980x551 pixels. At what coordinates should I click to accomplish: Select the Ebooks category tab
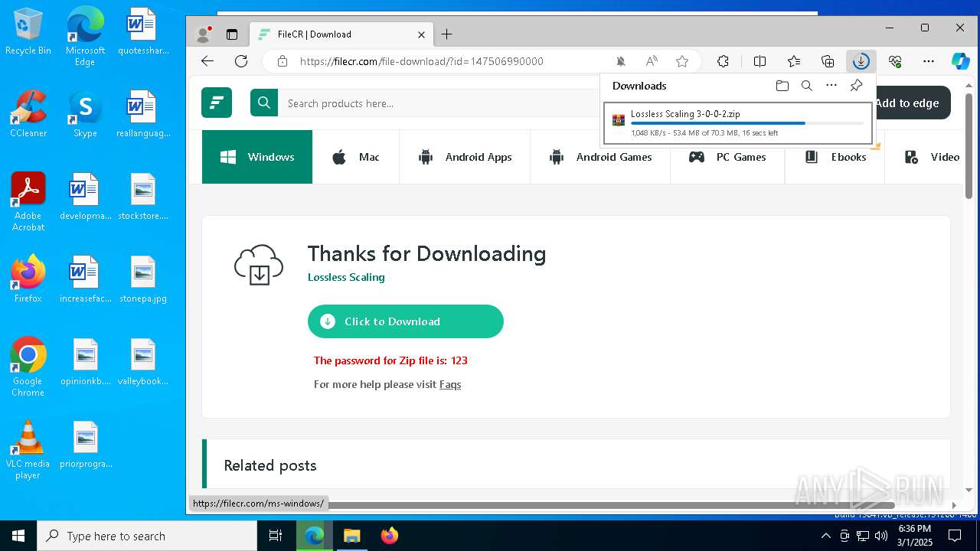835,157
